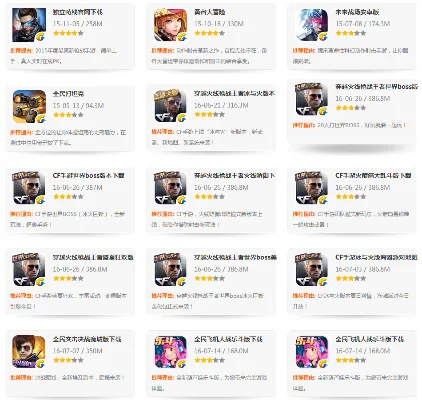Click CF icon of the 316.3M game
The height and width of the screenshot is (400, 422).
(x=170, y=106)
